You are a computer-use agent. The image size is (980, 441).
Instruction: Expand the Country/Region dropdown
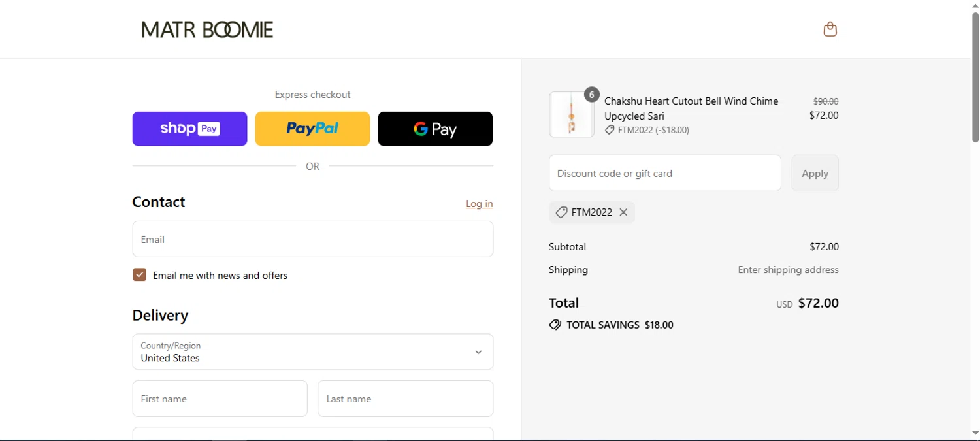click(313, 351)
